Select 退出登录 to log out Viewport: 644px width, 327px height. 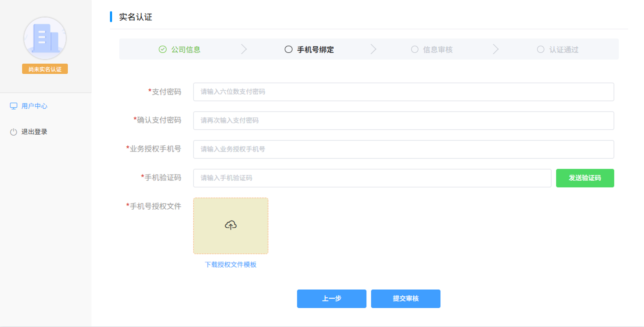click(34, 132)
